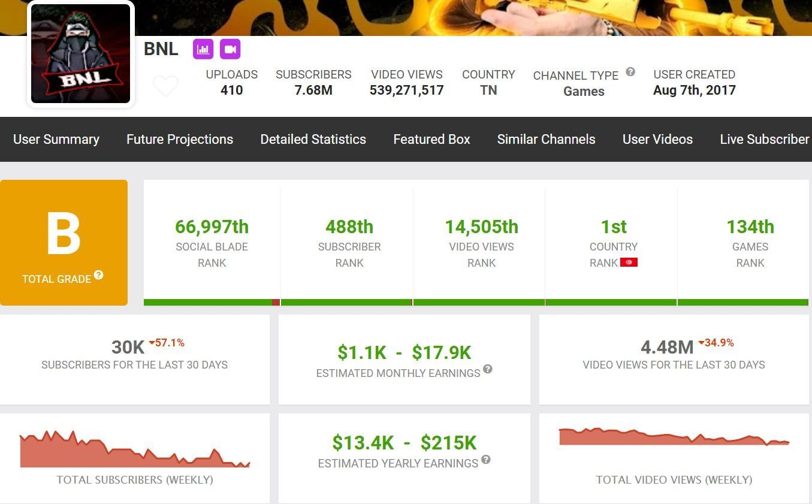This screenshot has width=812, height=504.
Task: Click the purple bar chart stats icon
Action: pos(203,49)
